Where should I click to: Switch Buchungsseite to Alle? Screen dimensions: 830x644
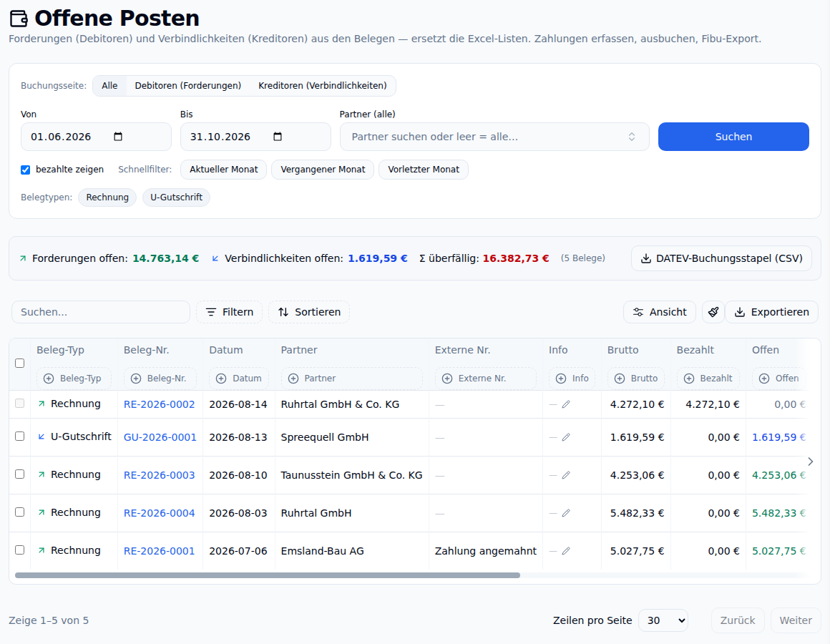(x=109, y=86)
